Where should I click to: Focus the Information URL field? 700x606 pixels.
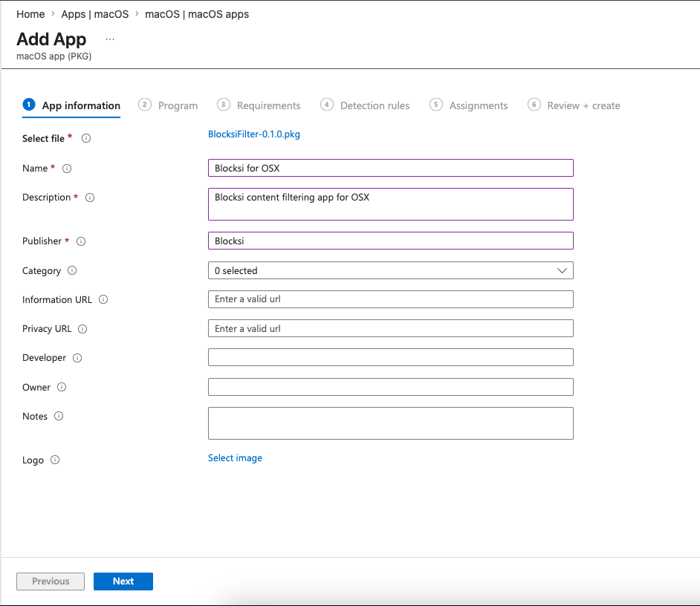coord(391,299)
